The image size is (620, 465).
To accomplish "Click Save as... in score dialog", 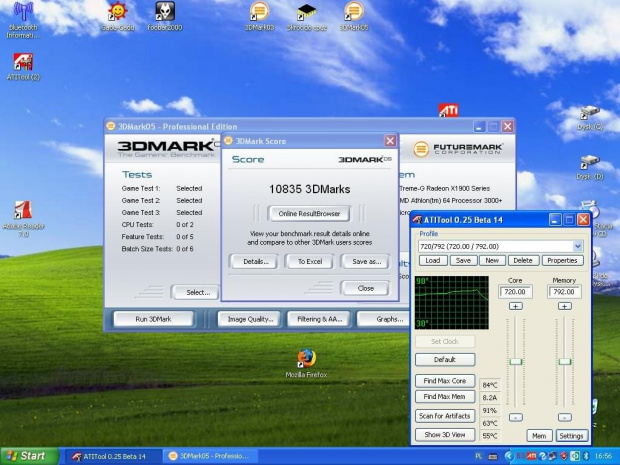I will 366,261.
